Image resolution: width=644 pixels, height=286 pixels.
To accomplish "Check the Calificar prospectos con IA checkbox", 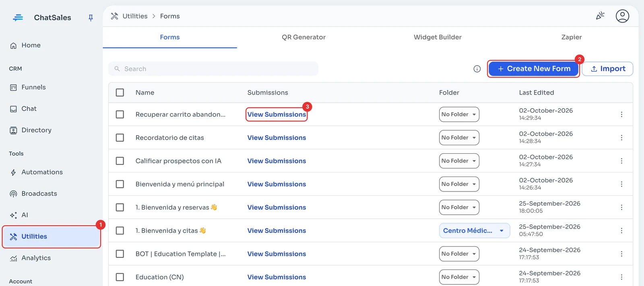I will 120,161.
